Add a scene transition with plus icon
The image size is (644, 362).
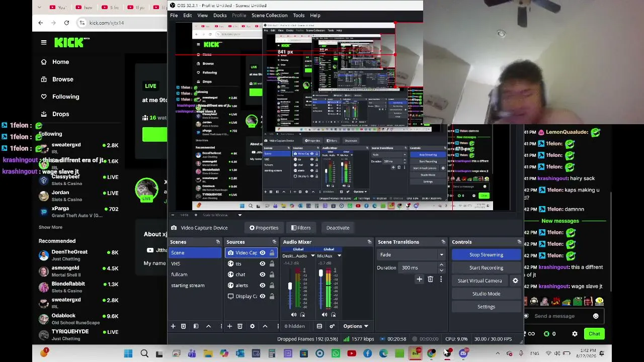[419, 279]
